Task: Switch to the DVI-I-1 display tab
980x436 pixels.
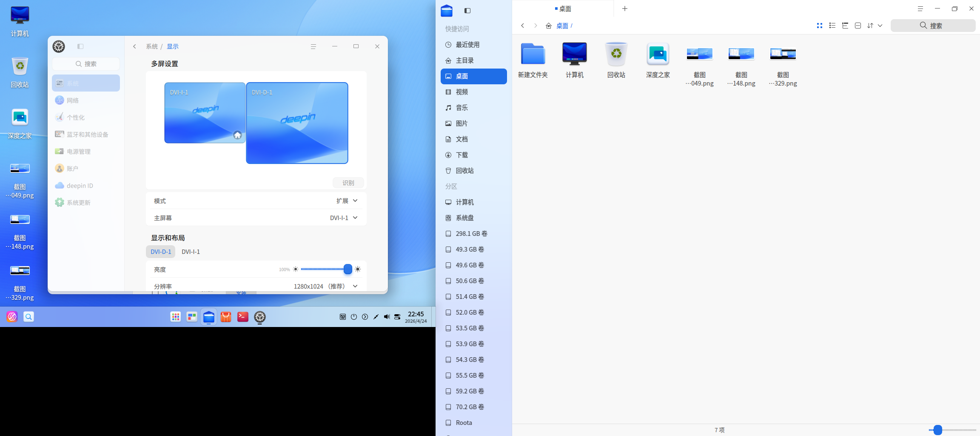Action: pos(191,252)
